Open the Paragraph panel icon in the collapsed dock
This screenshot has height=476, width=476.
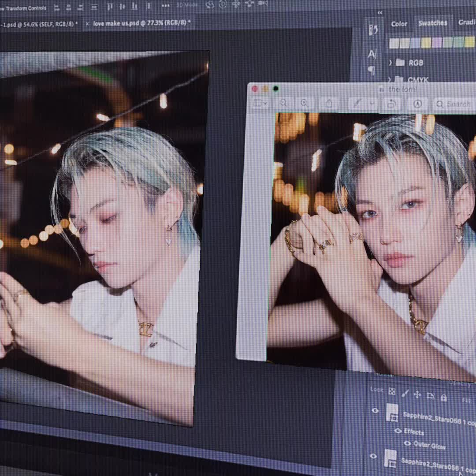[x=371, y=71]
